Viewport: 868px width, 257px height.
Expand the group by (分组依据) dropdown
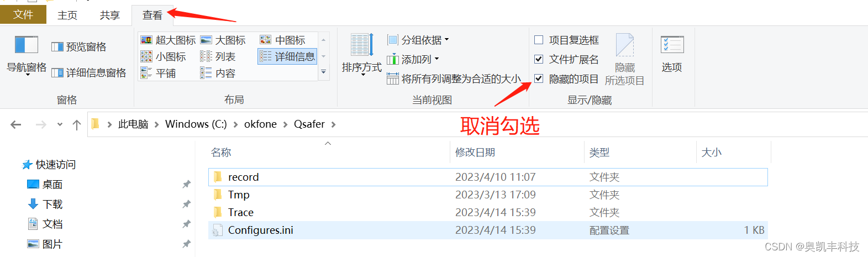tap(418, 40)
